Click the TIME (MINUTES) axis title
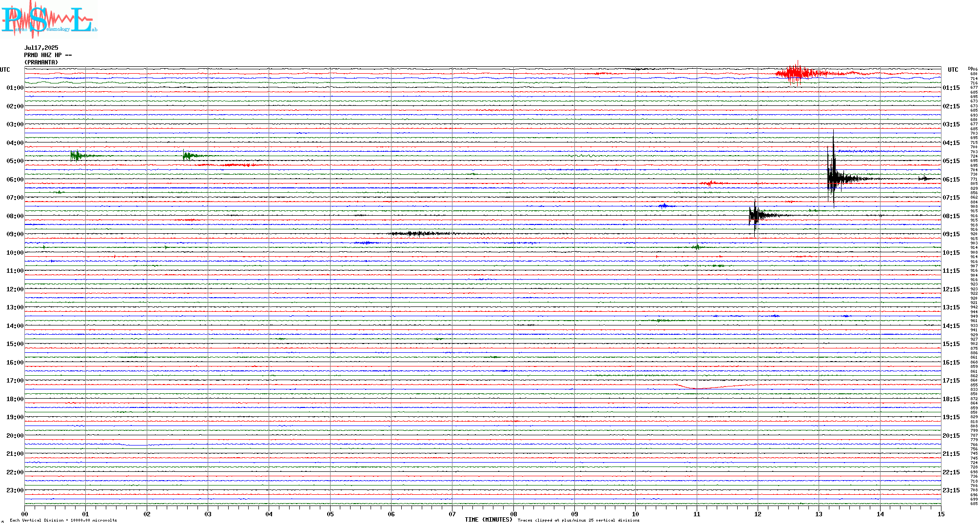This screenshot has width=980, height=527. pos(489,520)
